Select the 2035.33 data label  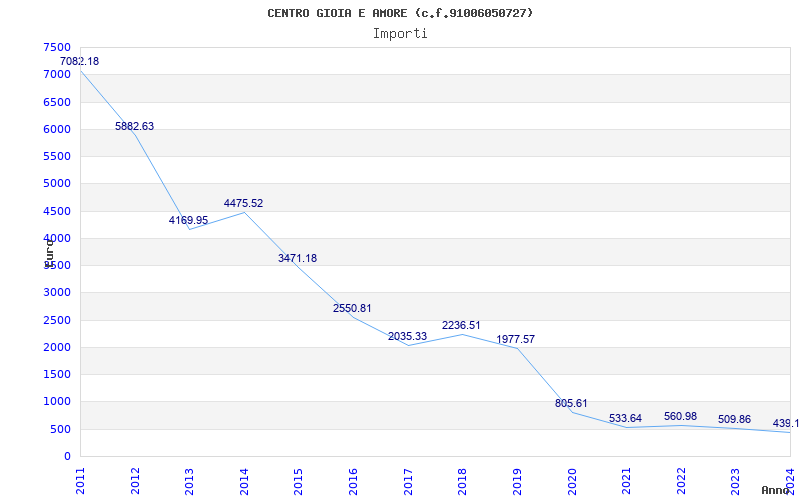pyautogui.click(x=407, y=336)
